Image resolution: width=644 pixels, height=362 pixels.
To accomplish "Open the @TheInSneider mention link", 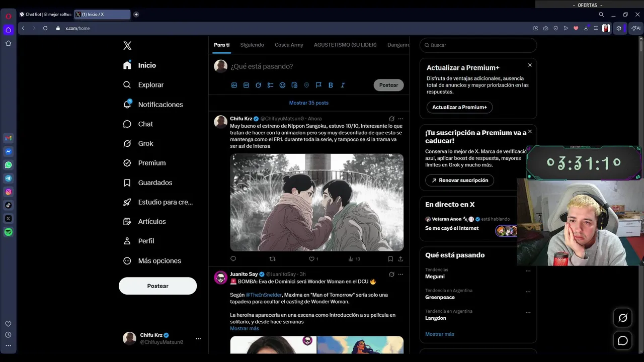I will pos(264,295).
